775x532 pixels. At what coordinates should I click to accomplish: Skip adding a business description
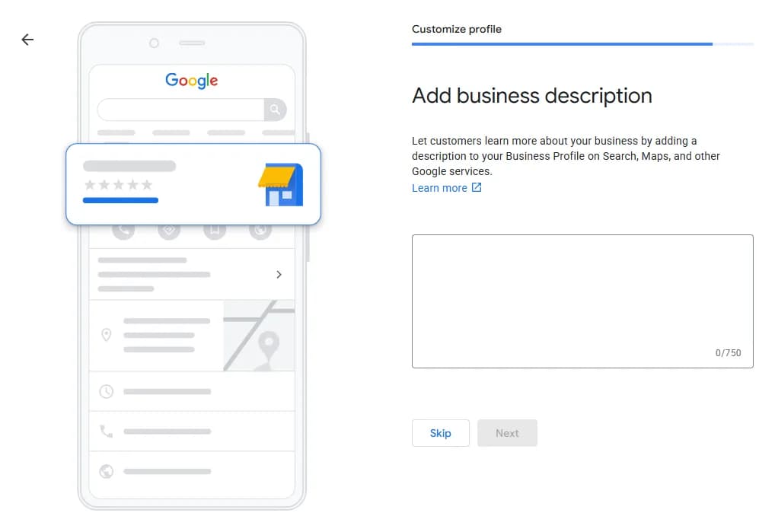tap(440, 433)
